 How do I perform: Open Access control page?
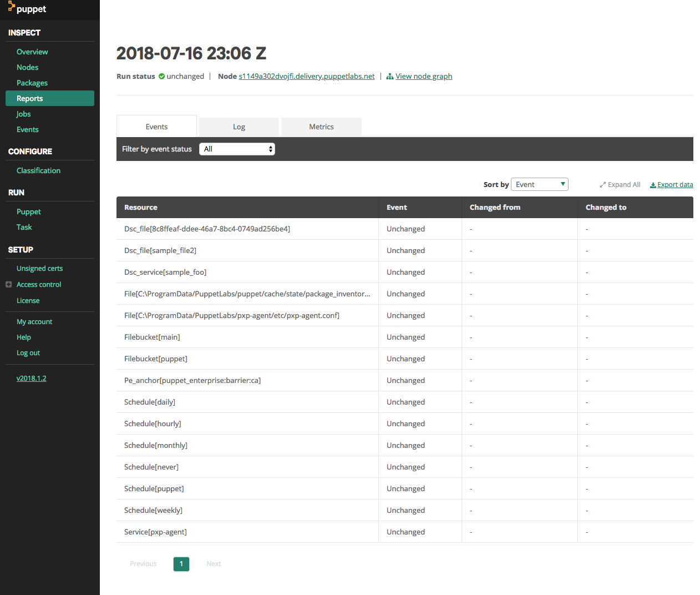(39, 284)
